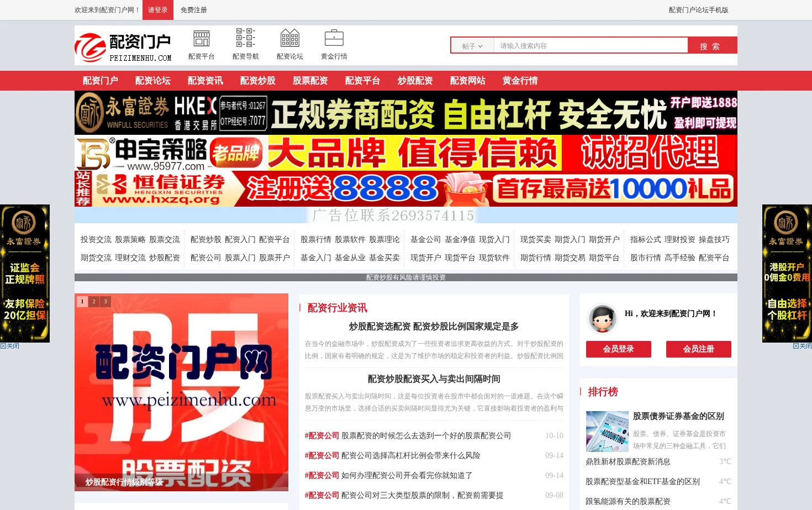The width and height of the screenshot is (812, 510).
Task: Open 理财交流 category link
Action: (x=130, y=258)
